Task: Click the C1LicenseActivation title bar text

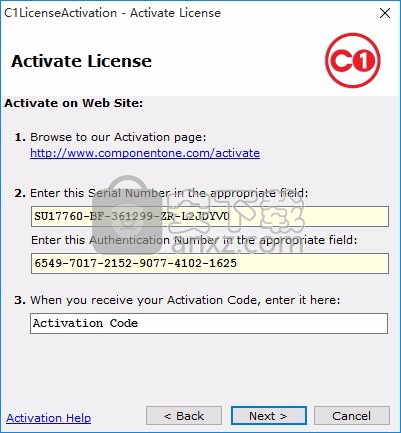Action: tap(112, 13)
